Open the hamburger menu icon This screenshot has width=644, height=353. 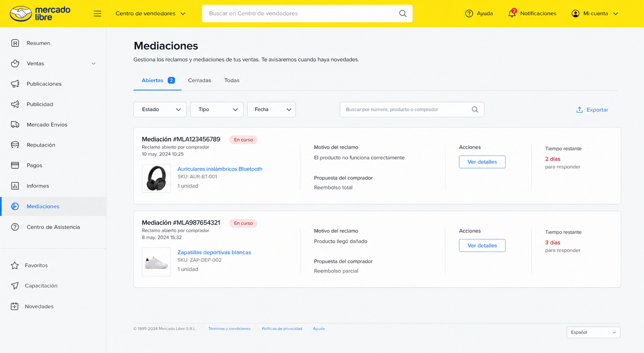[x=97, y=14]
